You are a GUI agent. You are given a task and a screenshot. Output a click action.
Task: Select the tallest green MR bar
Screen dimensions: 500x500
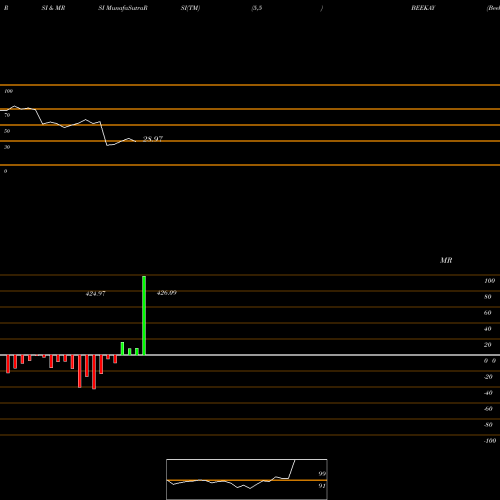(144, 315)
